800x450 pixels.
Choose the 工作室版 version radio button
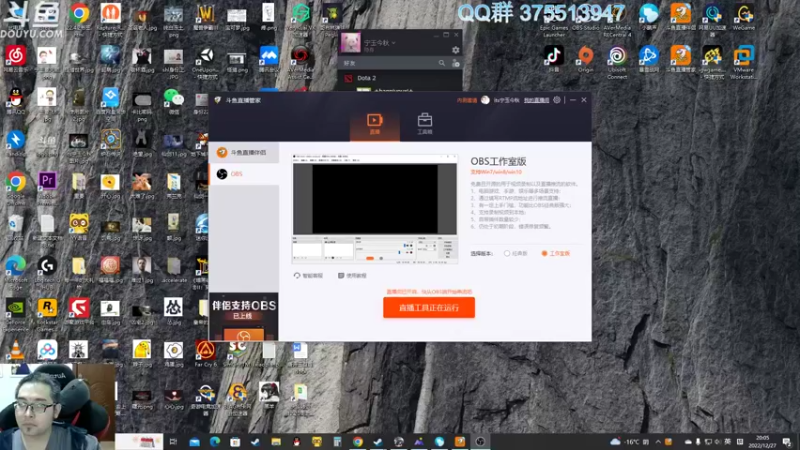[x=556, y=254]
